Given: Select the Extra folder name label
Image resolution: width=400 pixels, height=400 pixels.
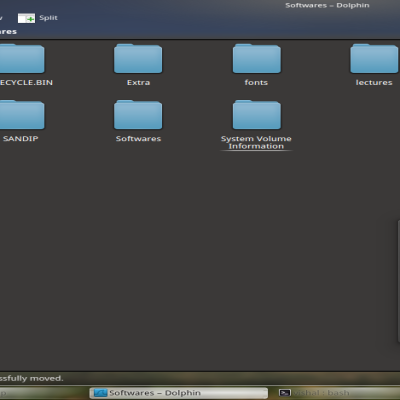Looking at the screenshot, I should tap(138, 82).
